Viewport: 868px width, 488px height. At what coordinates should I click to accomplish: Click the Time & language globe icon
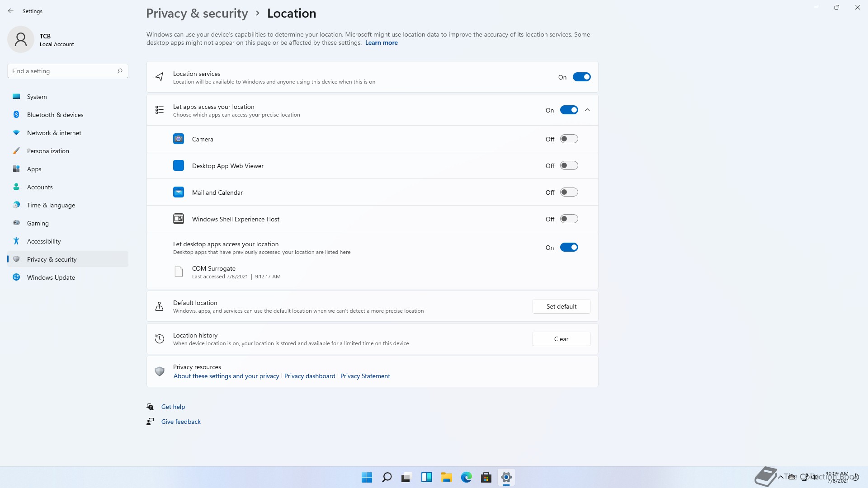coord(16,205)
